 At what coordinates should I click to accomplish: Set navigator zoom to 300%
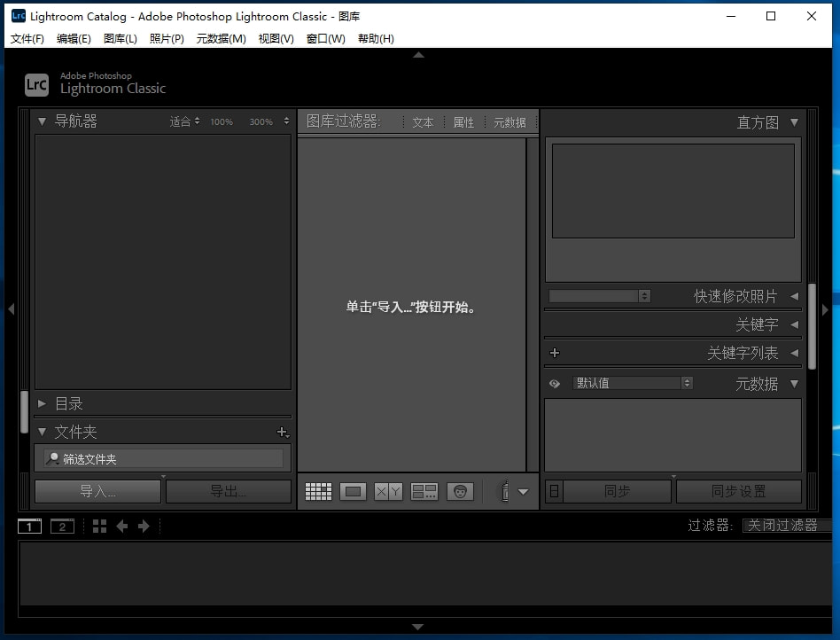click(261, 121)
